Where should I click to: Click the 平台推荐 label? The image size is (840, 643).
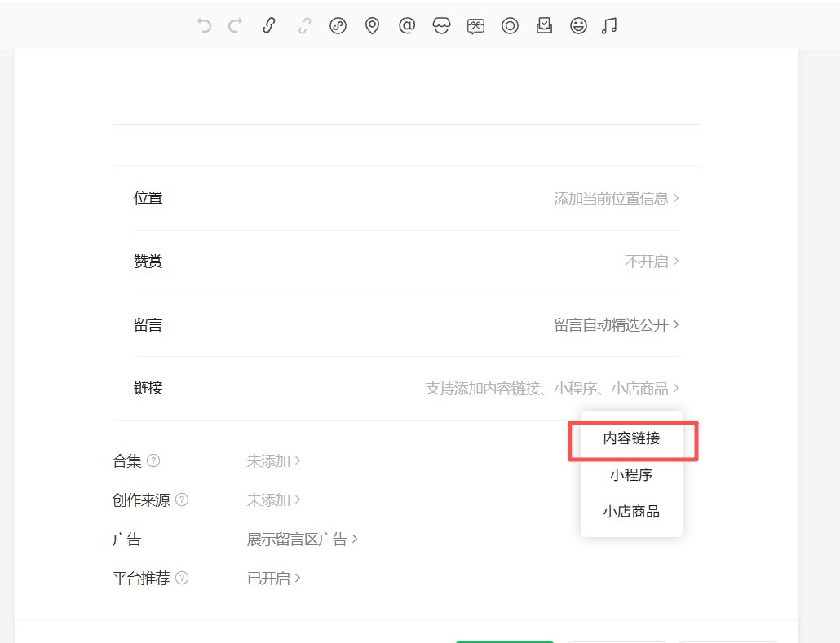(141, 579)
